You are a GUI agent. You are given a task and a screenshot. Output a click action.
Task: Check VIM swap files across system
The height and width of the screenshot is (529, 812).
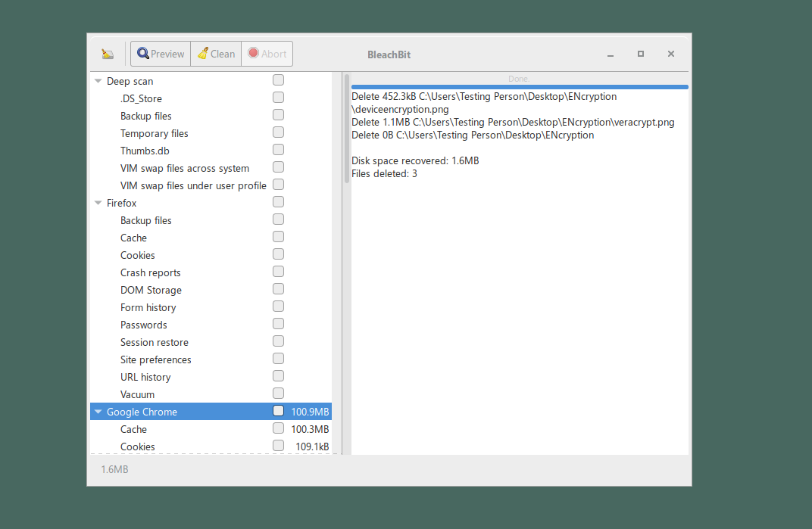[x=278, y=166]
